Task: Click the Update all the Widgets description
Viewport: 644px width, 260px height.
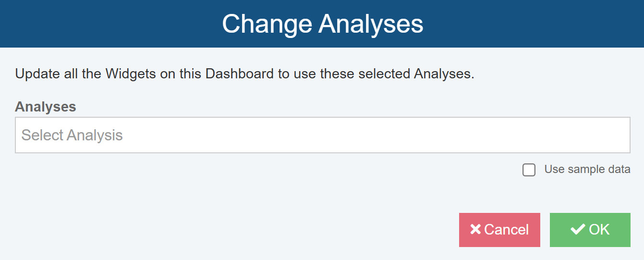Action: pyautogui.click(x=244, y=74)
